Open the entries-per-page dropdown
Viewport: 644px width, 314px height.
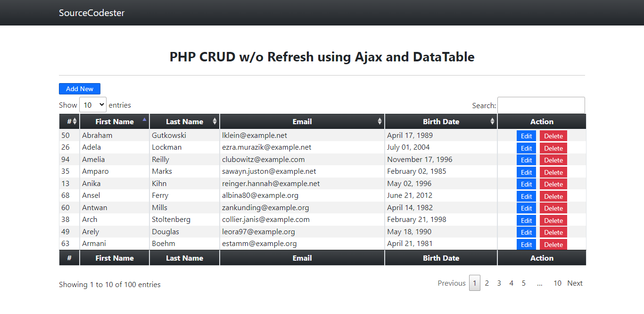click(x=93, y=105)
